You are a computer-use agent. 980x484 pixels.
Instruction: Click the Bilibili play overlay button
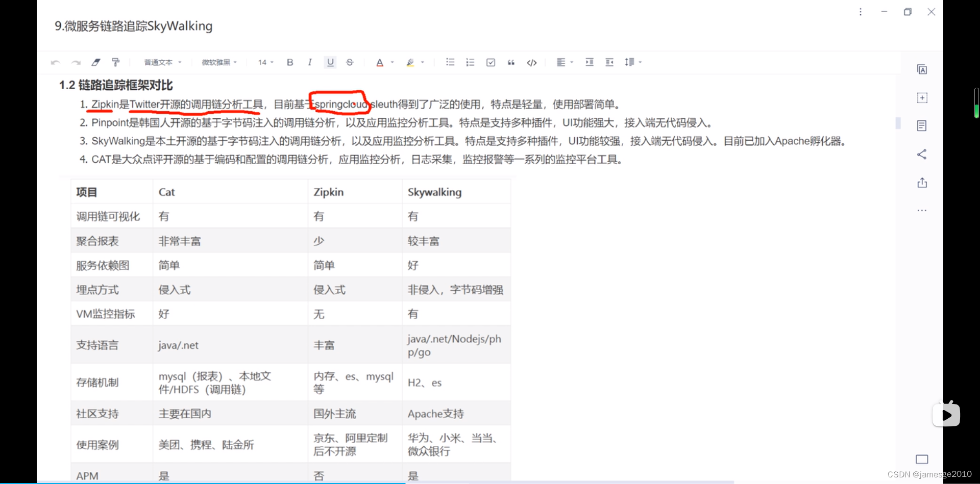click(946, 415)
